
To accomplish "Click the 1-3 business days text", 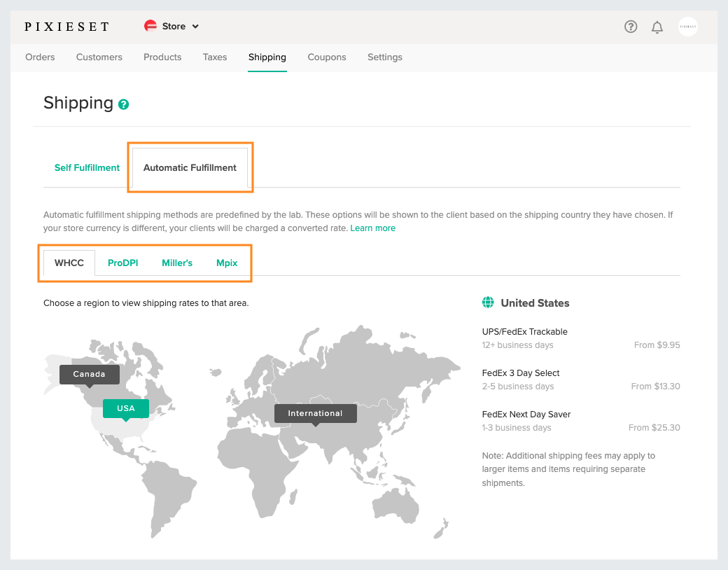I will click(517, 428).
